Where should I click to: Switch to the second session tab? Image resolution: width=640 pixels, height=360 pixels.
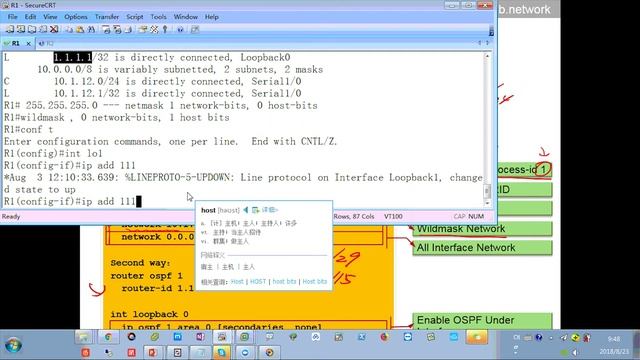(46, 43)
